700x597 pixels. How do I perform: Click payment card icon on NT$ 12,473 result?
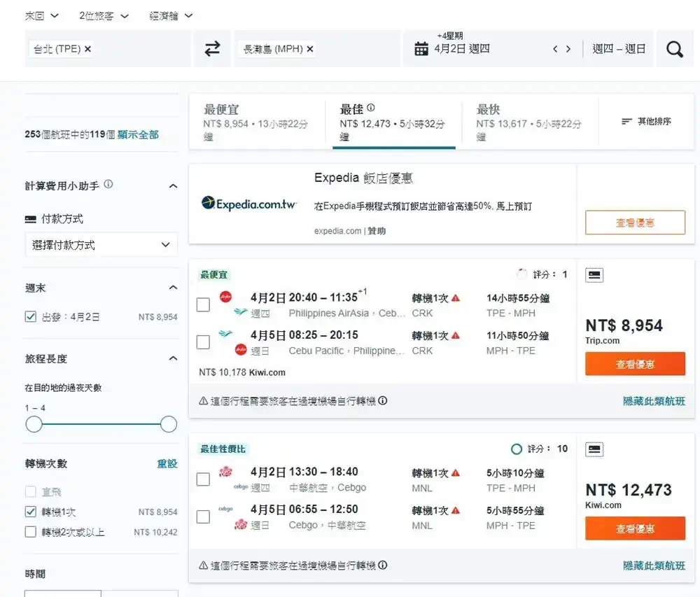point(594,449)
